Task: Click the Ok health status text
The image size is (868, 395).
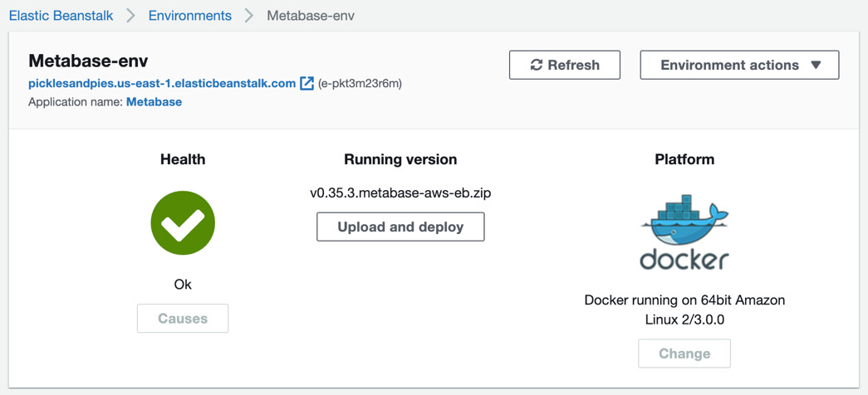Action: (183, 285)
